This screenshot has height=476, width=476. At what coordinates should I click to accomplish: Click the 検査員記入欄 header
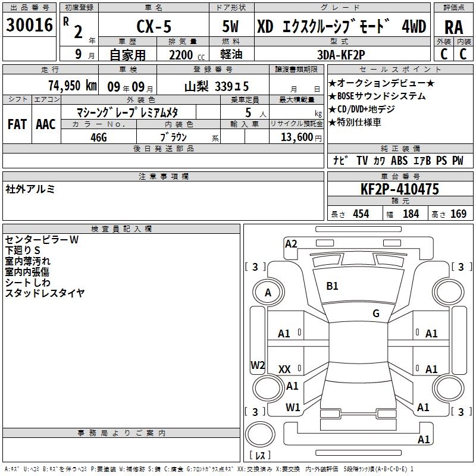pos(121,228)
